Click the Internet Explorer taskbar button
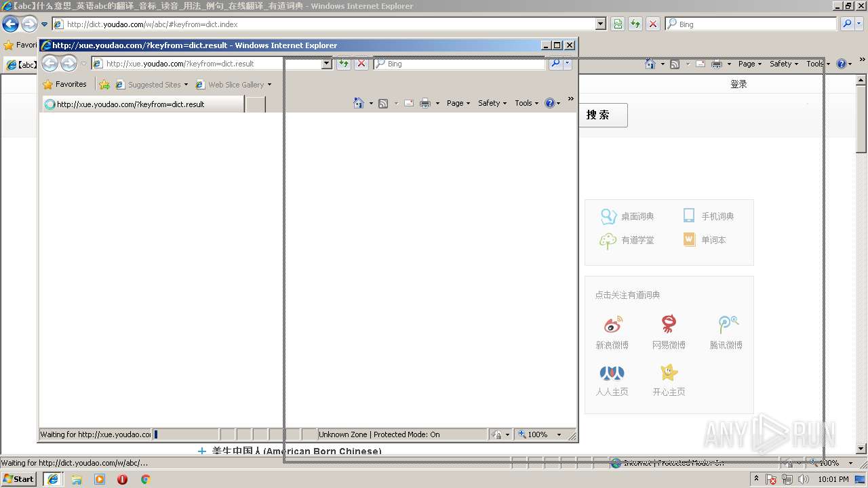Image resolution: width=868 pixels, height=488 pixels. pos(52,479)
